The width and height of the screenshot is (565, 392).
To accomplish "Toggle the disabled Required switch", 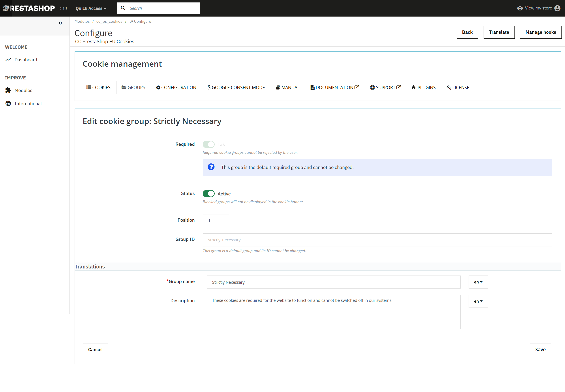I will click(x=208, y=144).
